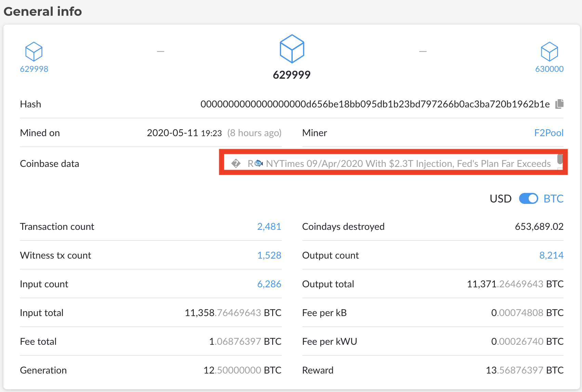Image resolution: width=582 pixels, height=392 pixels.
Task: Click the previous block 629998 cube icon
Action: click(34, 52)
